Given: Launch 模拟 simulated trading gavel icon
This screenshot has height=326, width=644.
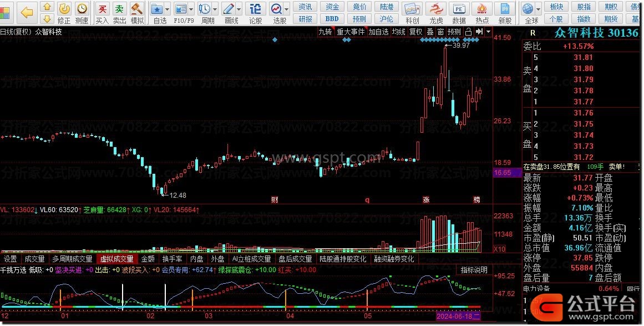Looking at the screenshot, I should pos(137,13).
